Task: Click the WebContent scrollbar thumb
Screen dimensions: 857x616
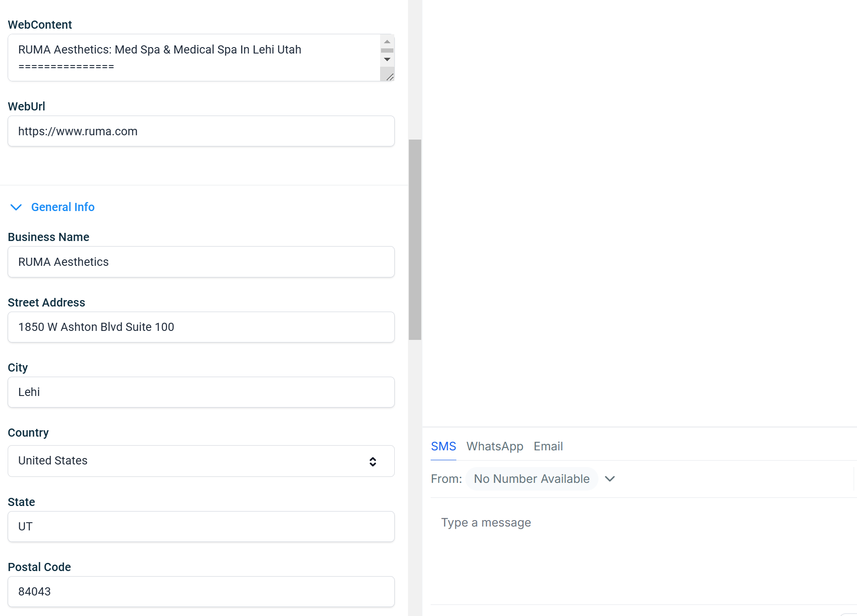Action: (387, 51)
